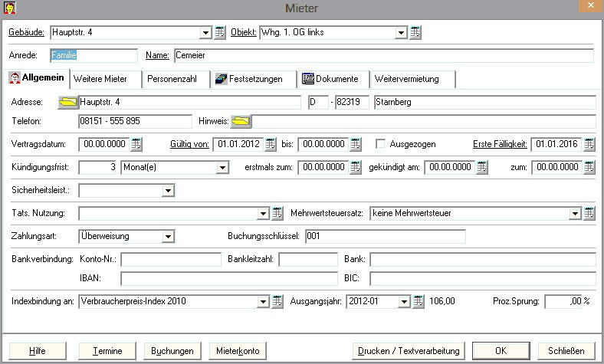Switch to the Allgemein tab

[37, 78]
